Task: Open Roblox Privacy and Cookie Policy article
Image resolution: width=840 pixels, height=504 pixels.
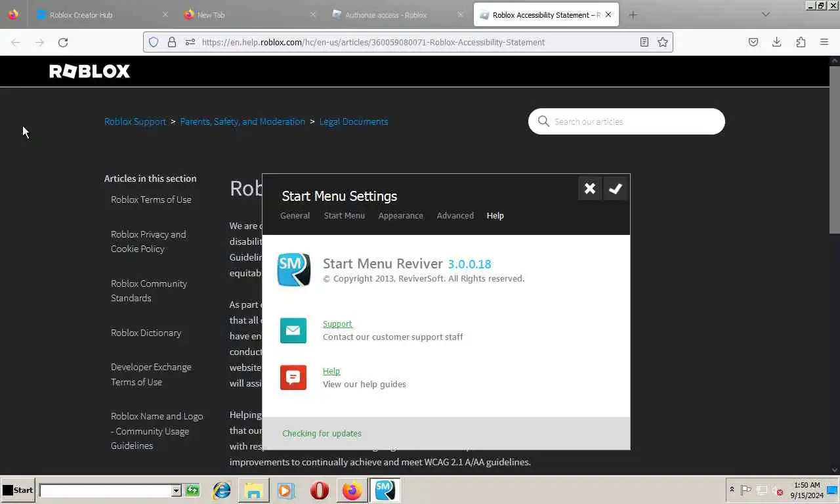Action: click(x=148, y=241)
